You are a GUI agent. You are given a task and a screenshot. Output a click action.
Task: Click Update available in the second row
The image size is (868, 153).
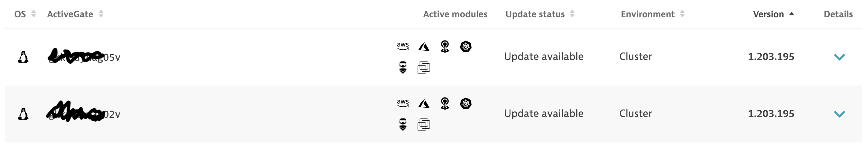544,114
